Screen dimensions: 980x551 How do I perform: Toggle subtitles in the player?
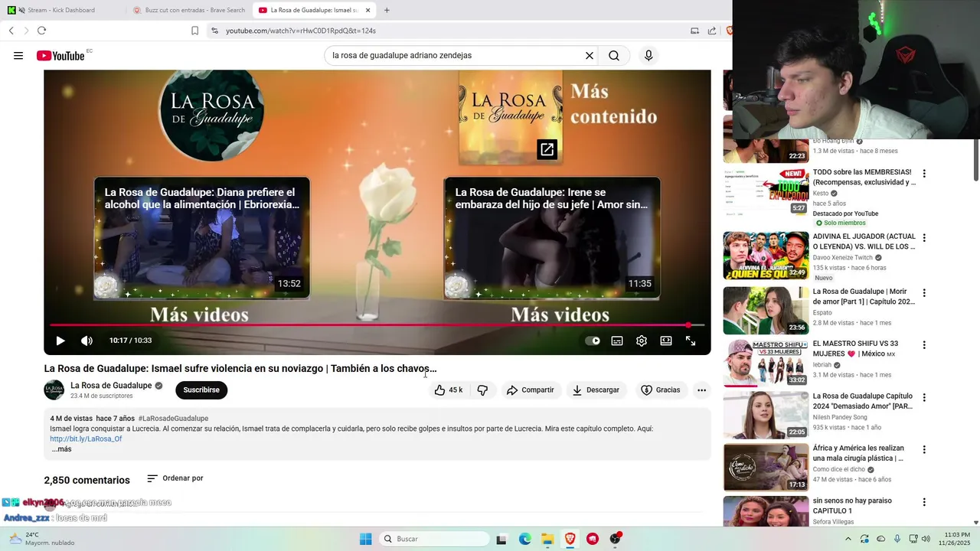coord(617,341)
